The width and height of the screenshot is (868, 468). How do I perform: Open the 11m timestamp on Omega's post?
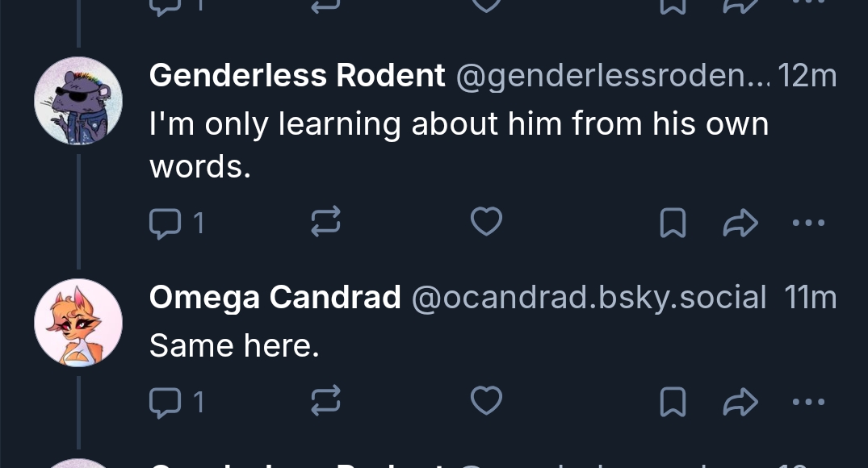811,298
